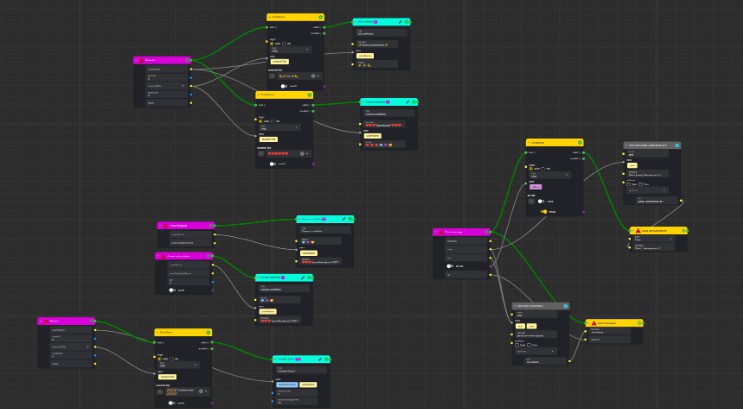
Task: Click red icon on new subscription trigger header
Action: coord(163,256)
